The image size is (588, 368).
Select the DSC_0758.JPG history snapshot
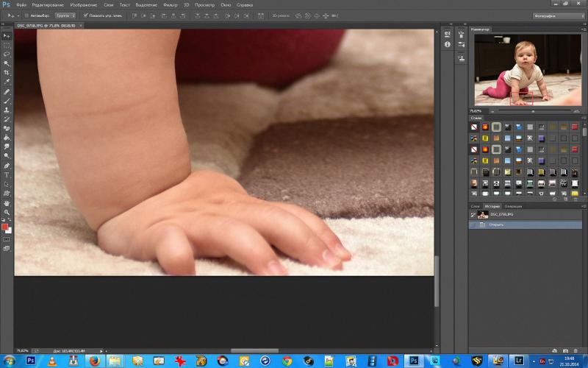tap(526, 215)
